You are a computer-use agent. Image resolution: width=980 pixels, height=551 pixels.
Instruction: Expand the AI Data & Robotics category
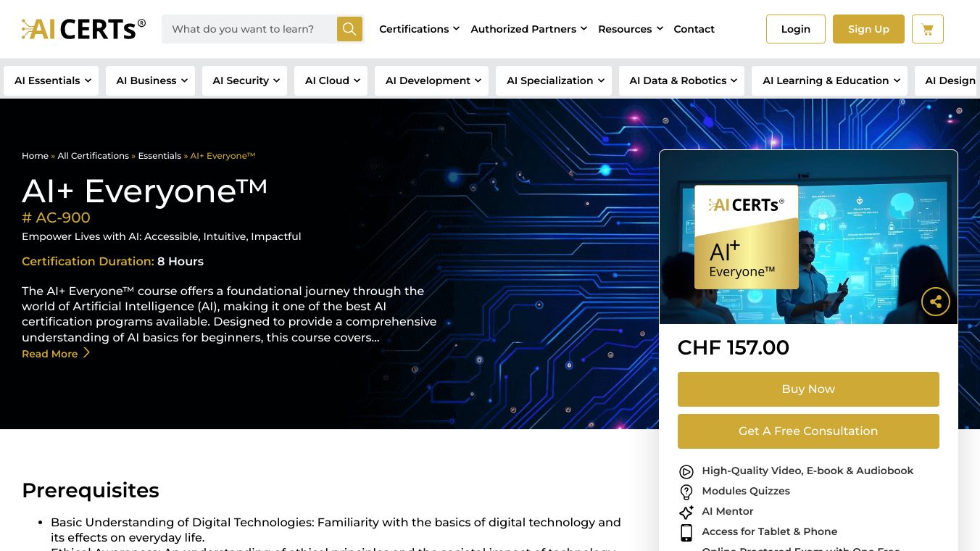click(683, 80)
